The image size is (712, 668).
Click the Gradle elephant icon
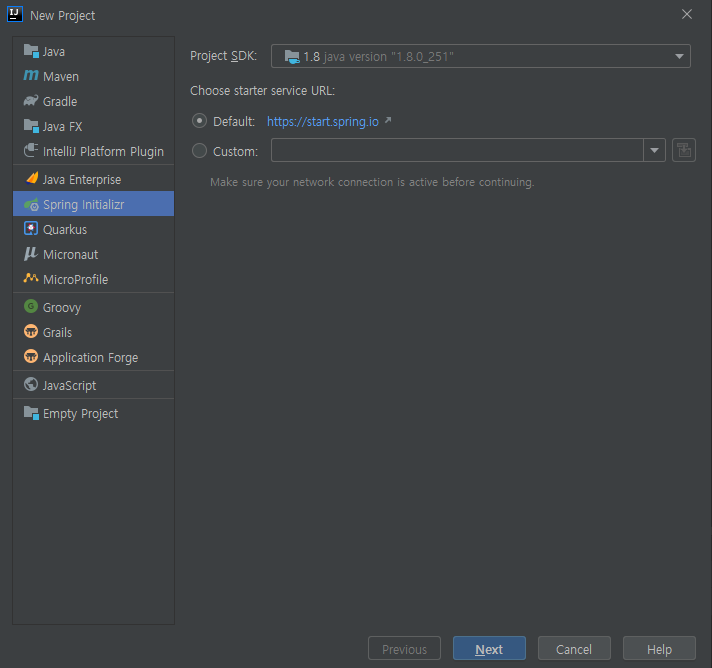coord(31,100)
